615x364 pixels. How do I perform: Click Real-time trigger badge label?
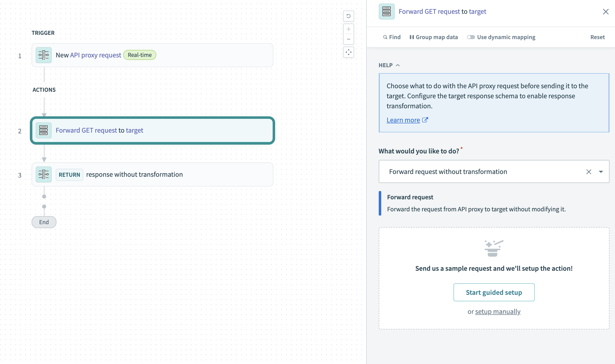pos(139,55)
